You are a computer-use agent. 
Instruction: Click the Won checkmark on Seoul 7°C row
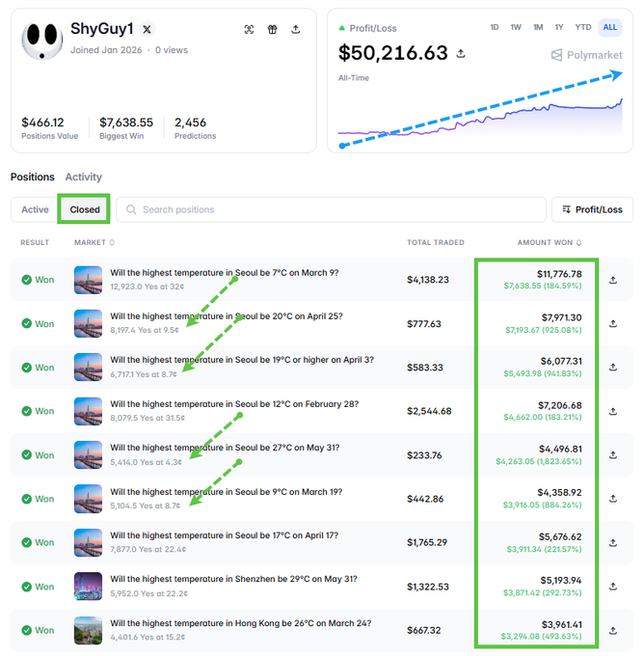click(x=26, y=280)
